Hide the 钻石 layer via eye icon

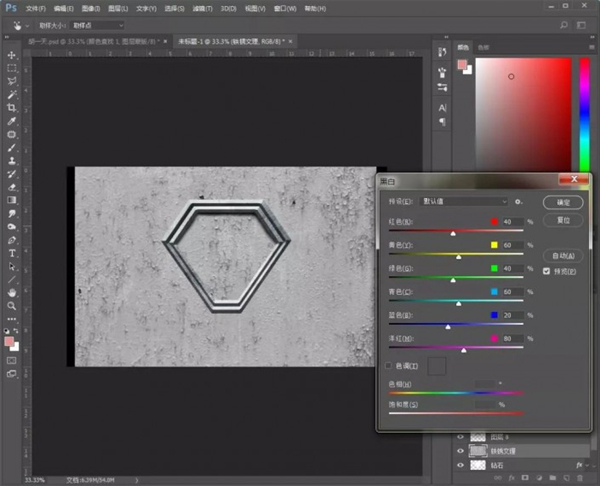pyautogui.click(x=460, y=466)
